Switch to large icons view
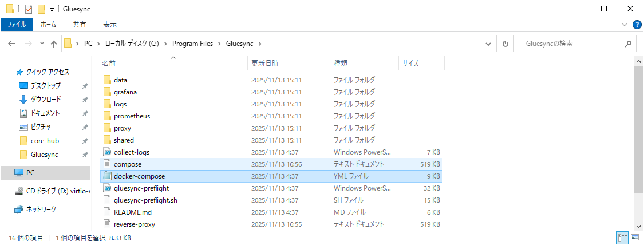Viewport: 644px width, 245px height. click(635, 237)
